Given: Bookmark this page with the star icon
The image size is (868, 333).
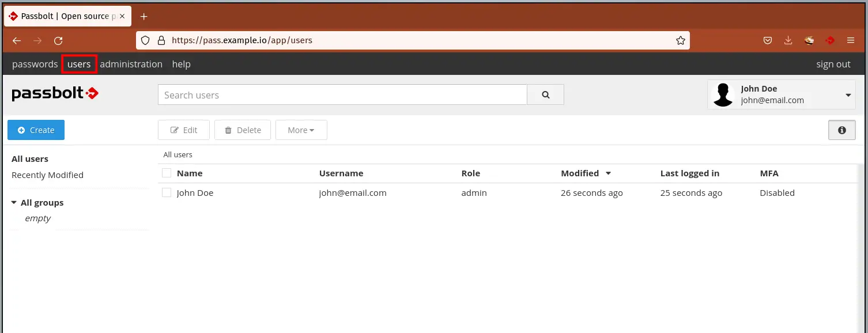Looking at the screenshot, I should (x=680, y=40).
